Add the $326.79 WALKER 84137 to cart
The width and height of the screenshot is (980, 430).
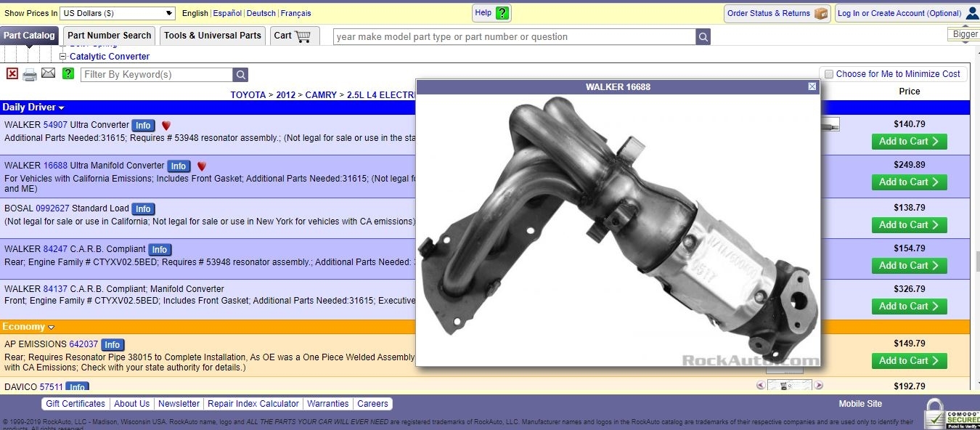909,307
